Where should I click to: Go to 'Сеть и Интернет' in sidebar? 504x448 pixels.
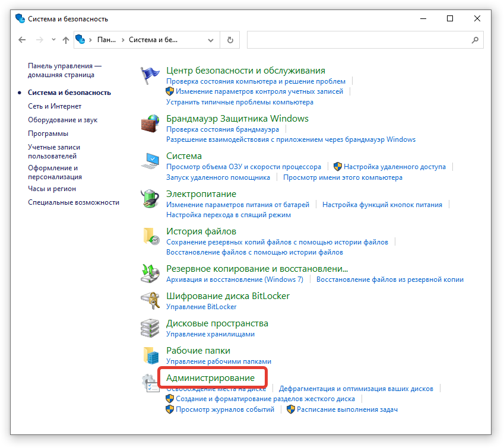pyautogui.click(x=55, y=106)
